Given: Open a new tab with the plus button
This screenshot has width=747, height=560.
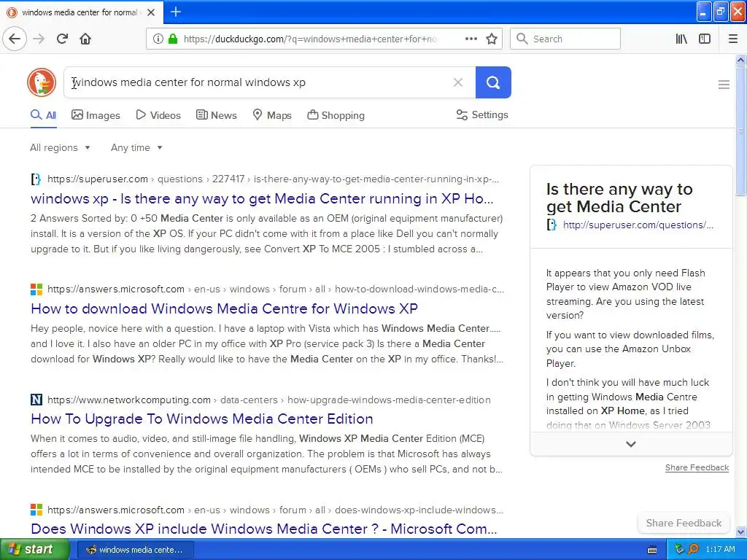Looking at the screenshot, I should (175, 12).
